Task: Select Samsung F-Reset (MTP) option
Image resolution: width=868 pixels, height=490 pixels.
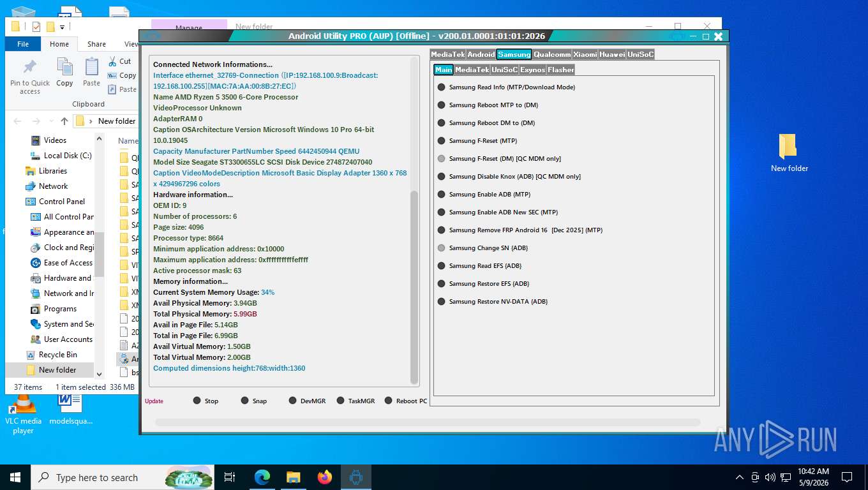Action: pyautogui.click(x=477, y=141)
